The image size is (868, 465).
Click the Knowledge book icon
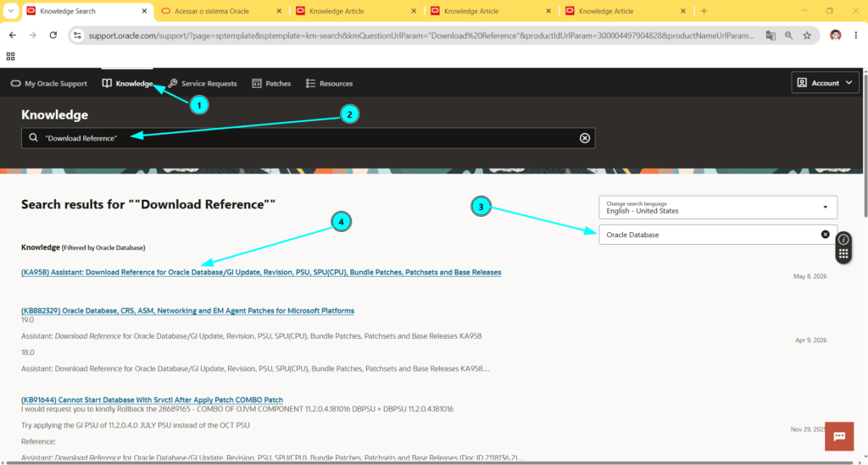click(107, 84)
